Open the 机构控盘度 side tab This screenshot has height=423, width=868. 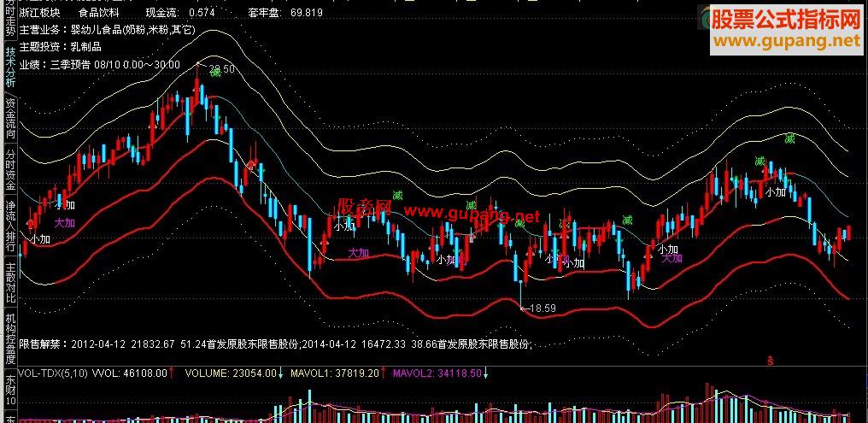point(10,338)
